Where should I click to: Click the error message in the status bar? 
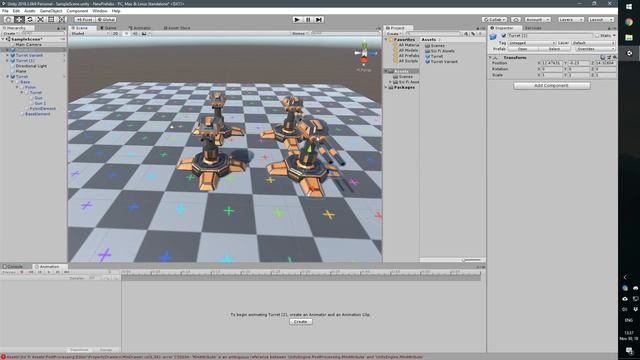click(212, 357)
